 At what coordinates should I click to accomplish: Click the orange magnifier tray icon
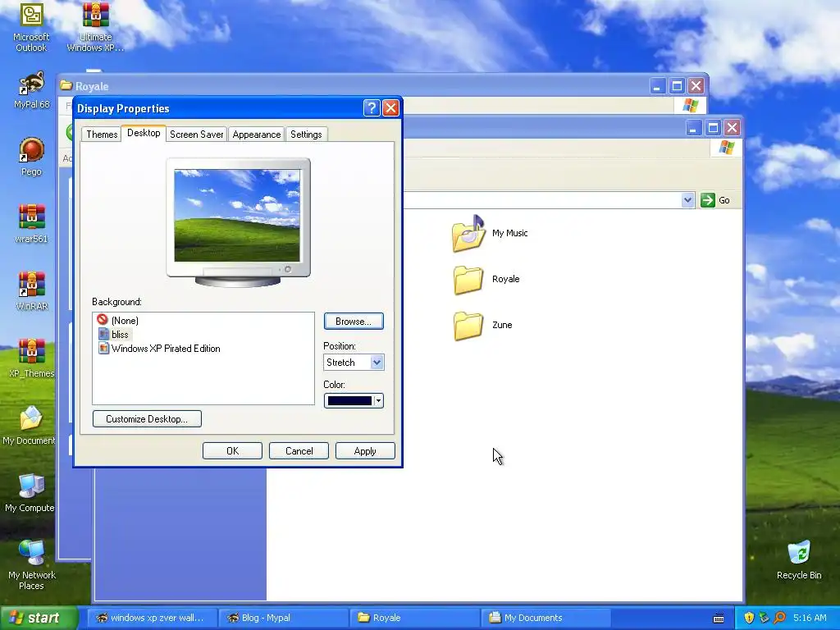tap(779, 618)
